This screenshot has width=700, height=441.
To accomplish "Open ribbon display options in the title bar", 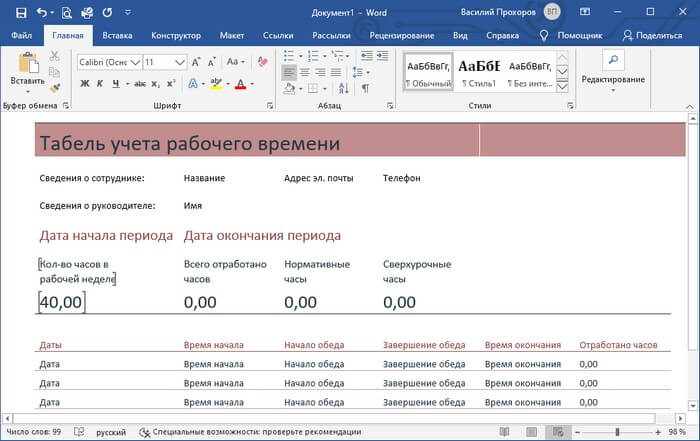I will click(x=585, y=12).
